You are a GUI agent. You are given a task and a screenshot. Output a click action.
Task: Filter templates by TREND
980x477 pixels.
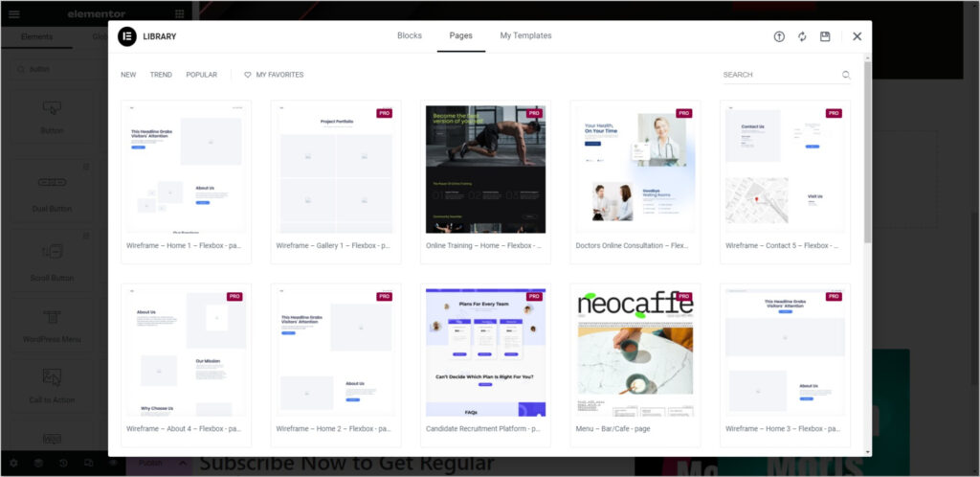click(161, 75)
